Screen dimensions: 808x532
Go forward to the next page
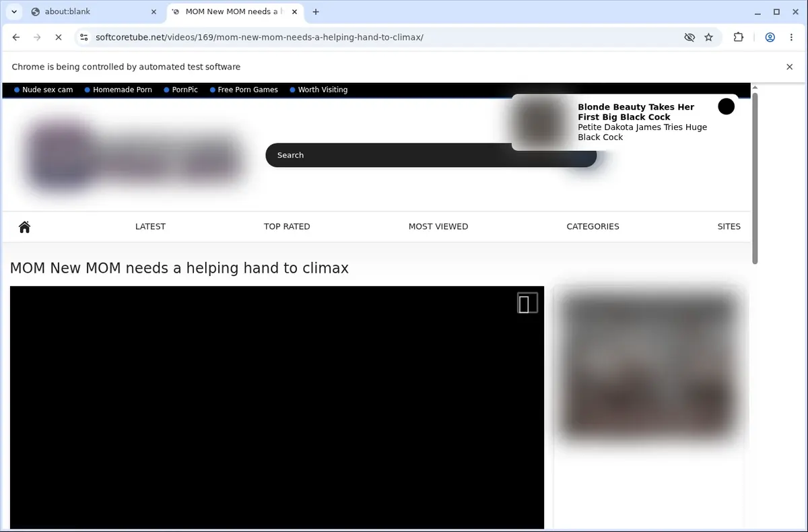click(x=37, y=37)
